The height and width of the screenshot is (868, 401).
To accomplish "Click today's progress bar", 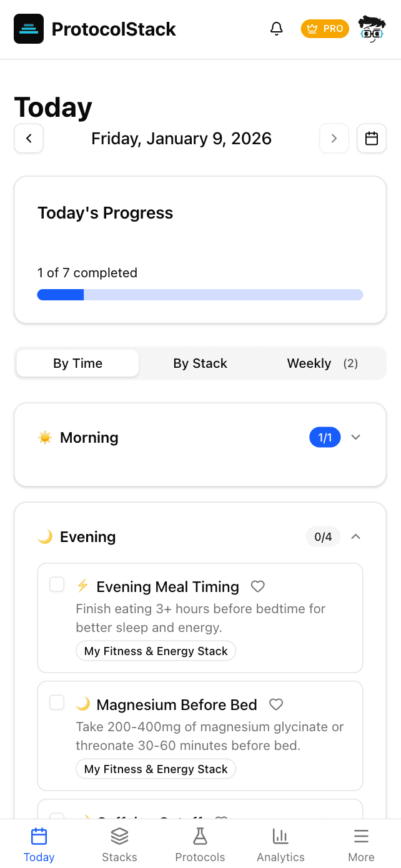I will click(x=200, y=294).
